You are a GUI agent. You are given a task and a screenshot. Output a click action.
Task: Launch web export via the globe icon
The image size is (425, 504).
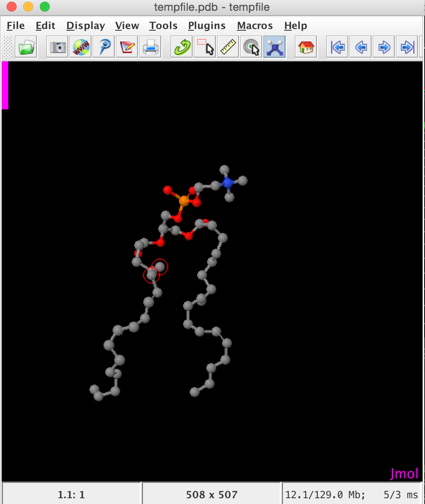pos(80,47)
